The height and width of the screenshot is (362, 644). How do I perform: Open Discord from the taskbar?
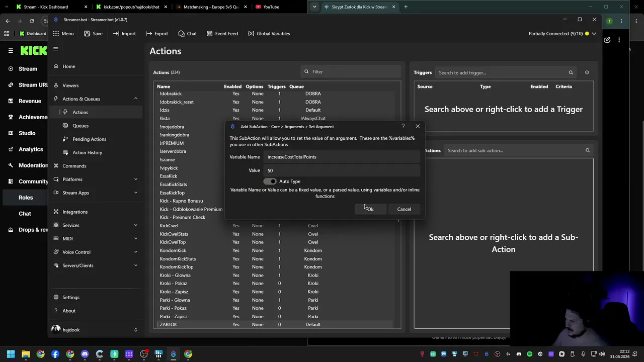(85, 354)
